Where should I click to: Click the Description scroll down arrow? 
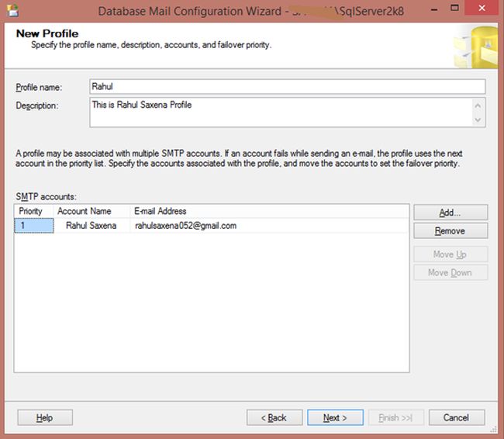(478, 119)
